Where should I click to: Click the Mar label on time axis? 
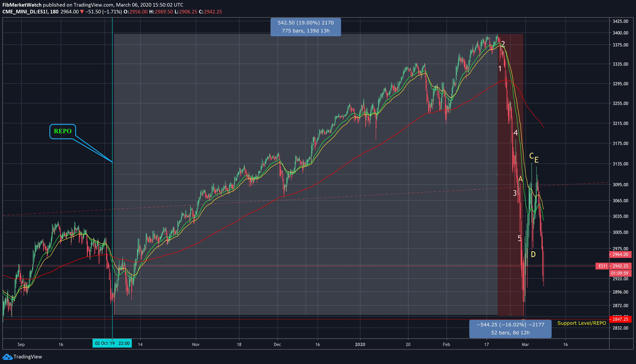525,345
